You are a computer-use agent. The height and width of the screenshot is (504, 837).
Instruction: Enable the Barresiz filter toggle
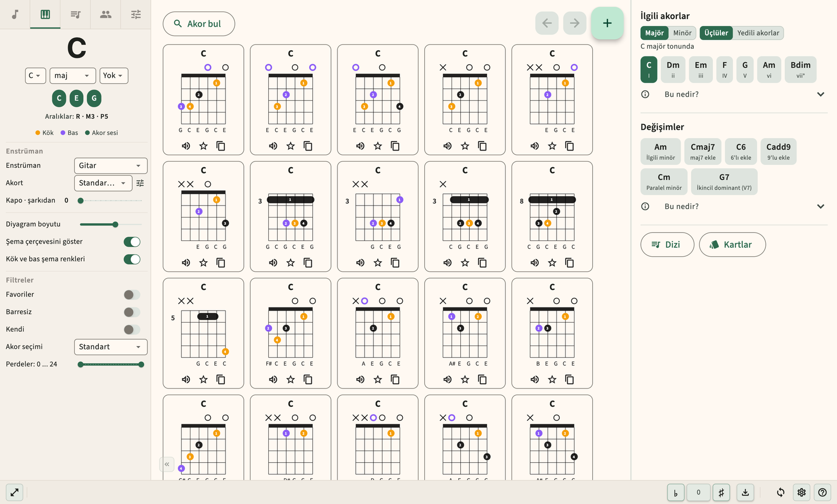click(132, 312)
